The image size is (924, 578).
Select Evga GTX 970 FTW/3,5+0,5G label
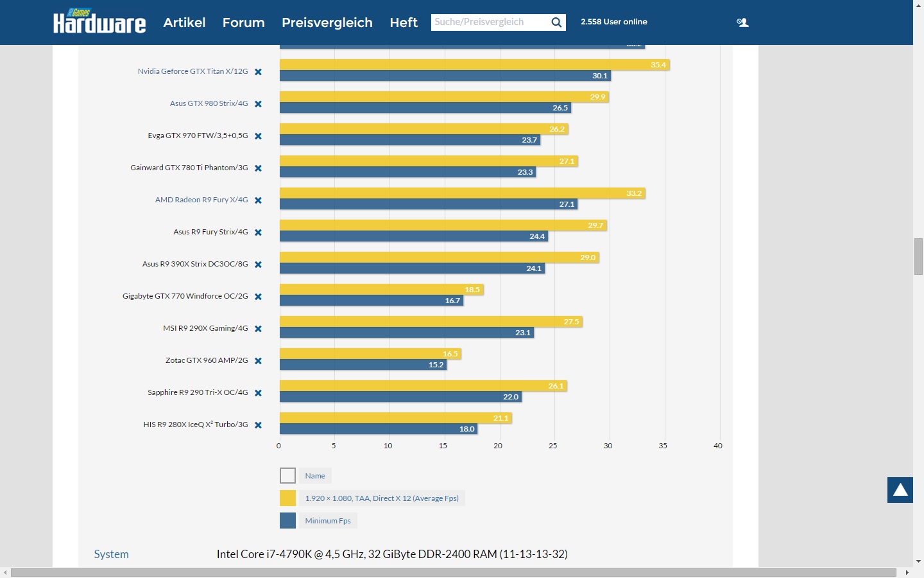(x=198, y=136)
